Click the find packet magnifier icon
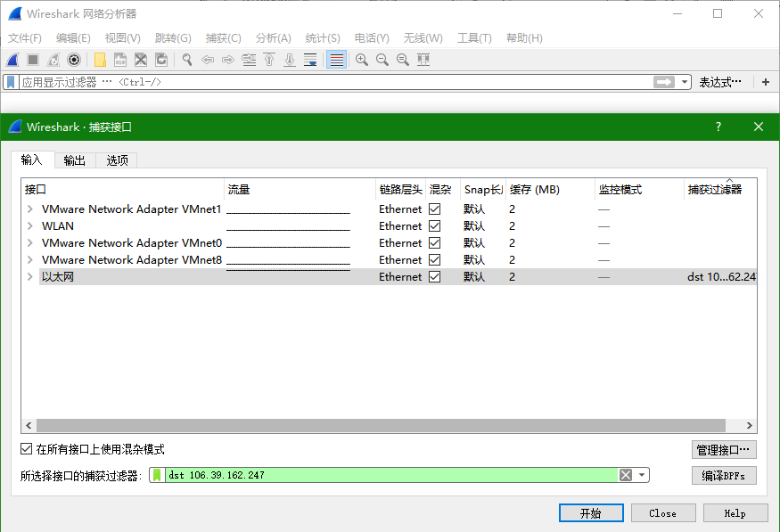The image size is (780, 532). tap(187, 61)
